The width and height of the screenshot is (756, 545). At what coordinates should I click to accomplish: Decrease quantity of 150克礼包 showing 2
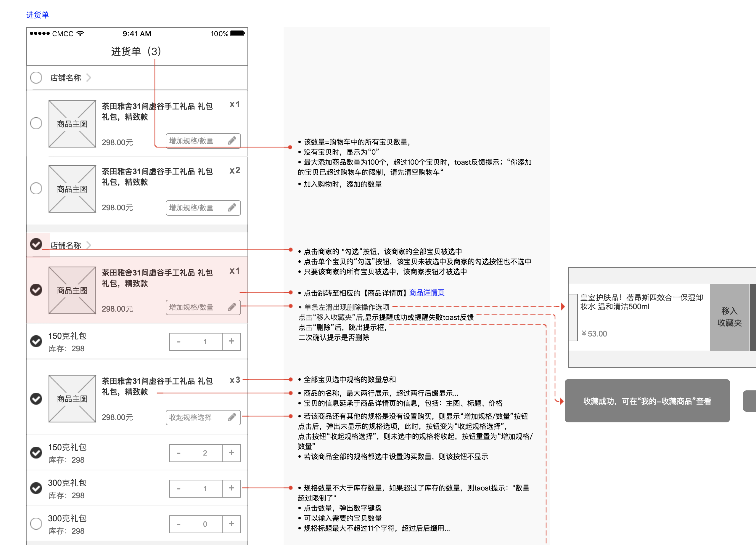179,453
